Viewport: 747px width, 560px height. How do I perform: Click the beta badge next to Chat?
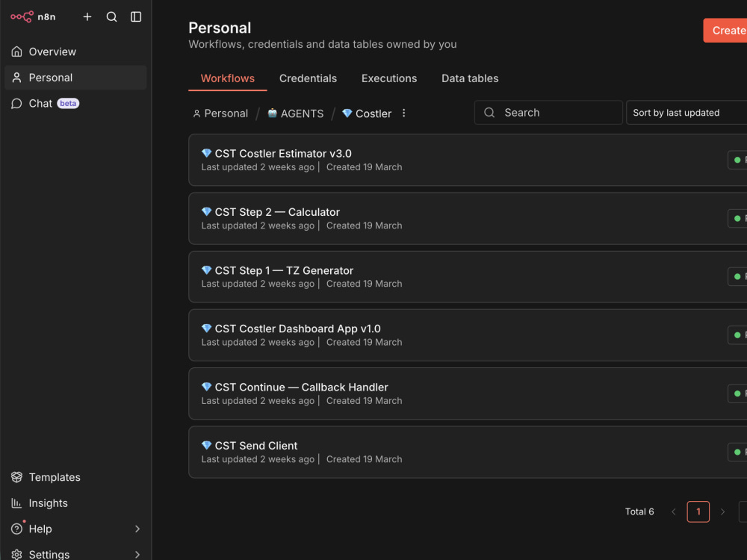point(68,103)
